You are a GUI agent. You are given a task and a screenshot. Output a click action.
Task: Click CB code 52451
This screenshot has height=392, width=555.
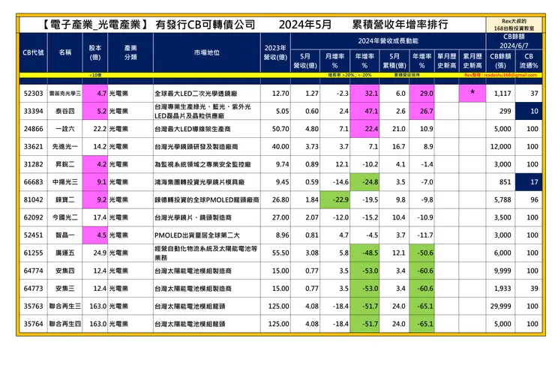pyautogui.click(x=33, y=235)
